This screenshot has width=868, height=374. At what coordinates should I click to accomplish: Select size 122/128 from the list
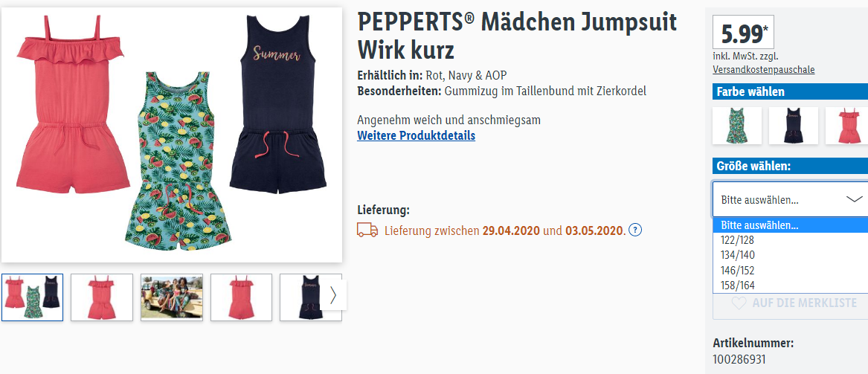791,240
